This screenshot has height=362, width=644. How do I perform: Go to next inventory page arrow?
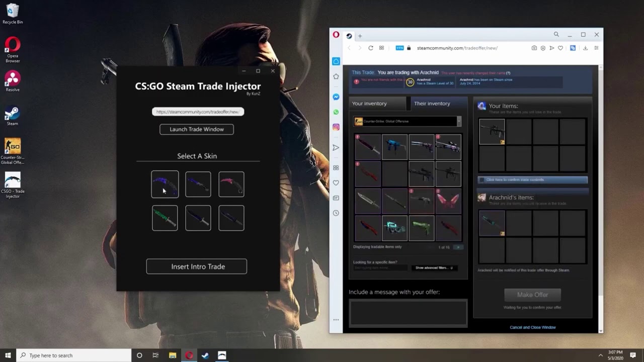(x=458, y=247)
